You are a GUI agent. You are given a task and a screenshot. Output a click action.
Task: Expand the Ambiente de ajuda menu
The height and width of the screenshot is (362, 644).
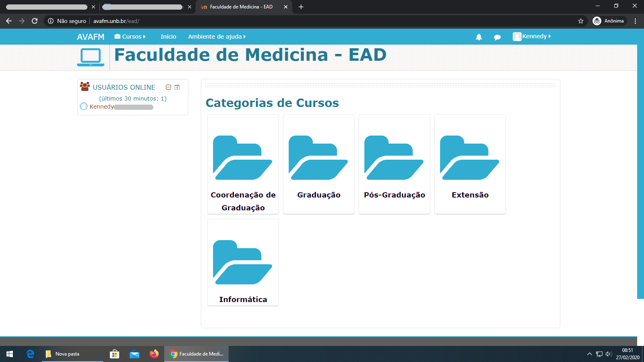click(x=217, y=37)
